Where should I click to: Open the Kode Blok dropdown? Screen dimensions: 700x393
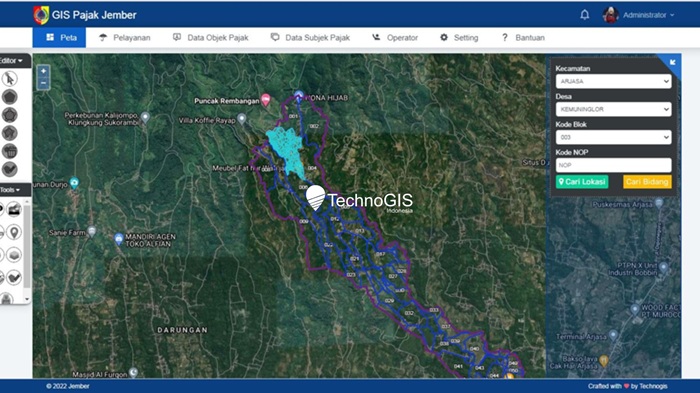tap(613, 137)
